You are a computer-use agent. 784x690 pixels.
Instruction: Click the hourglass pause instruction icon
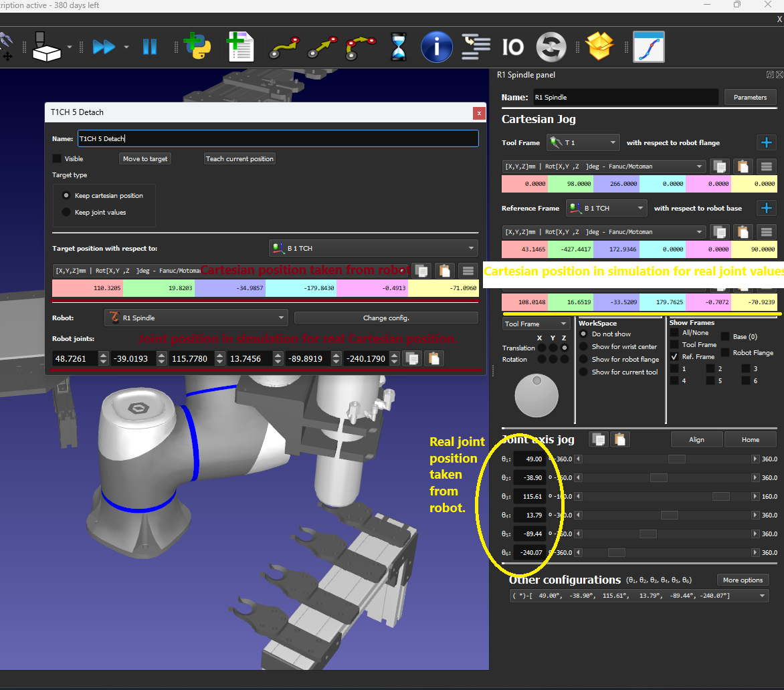[399, 47]
